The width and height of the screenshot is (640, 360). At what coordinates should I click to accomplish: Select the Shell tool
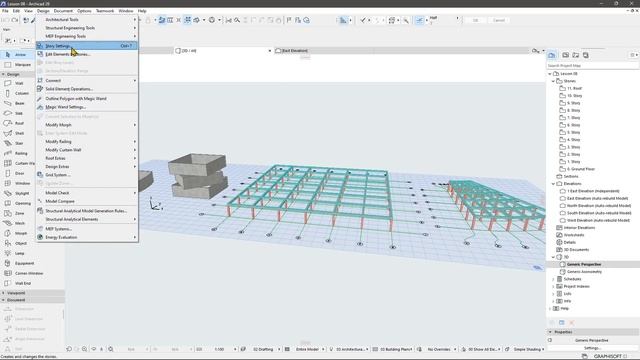[x=18, y=133]
